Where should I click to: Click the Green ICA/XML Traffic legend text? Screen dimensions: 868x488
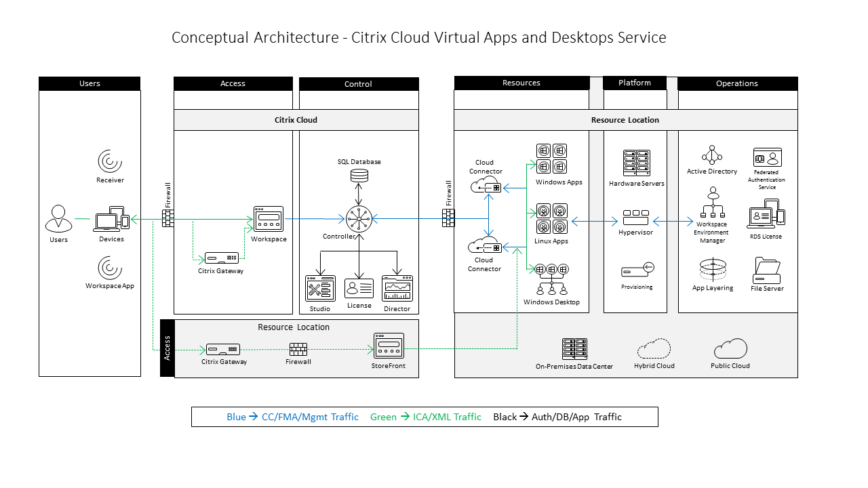tap(426, 417)
